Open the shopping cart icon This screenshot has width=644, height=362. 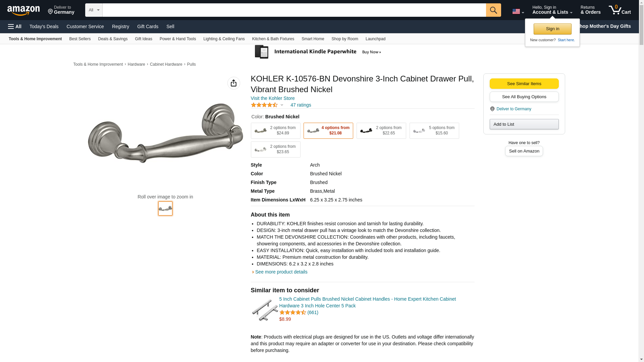(x=620, y=10)
